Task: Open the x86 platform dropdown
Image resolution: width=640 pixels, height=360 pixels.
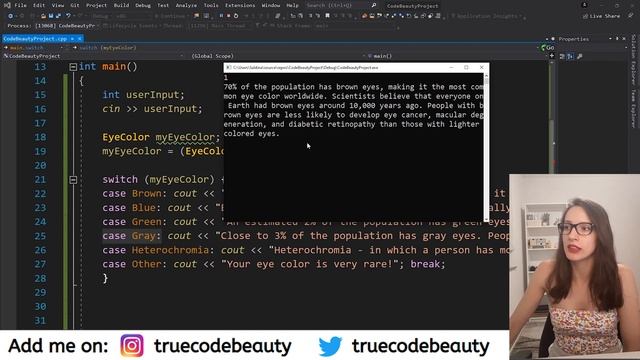Action: point(133,16)
